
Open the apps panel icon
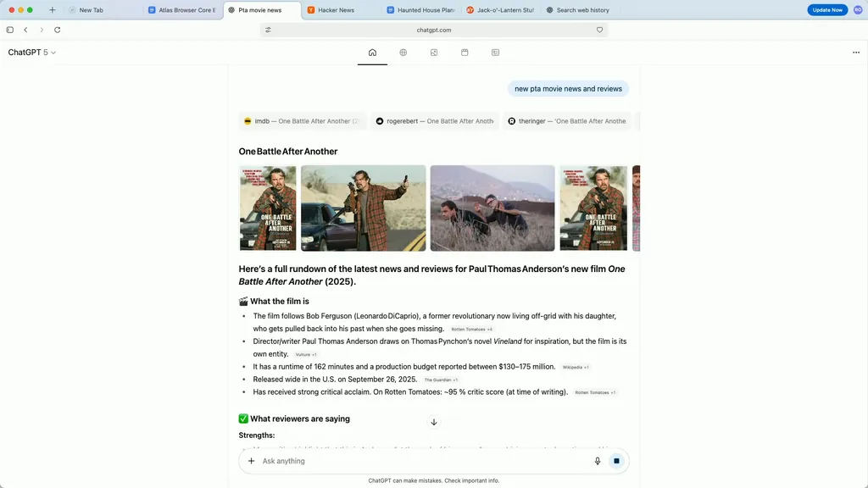494,52
